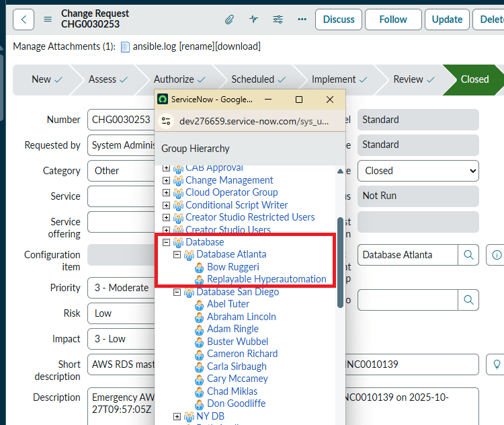Click the Carla Sirbaugh user icon

pos(200,366)
